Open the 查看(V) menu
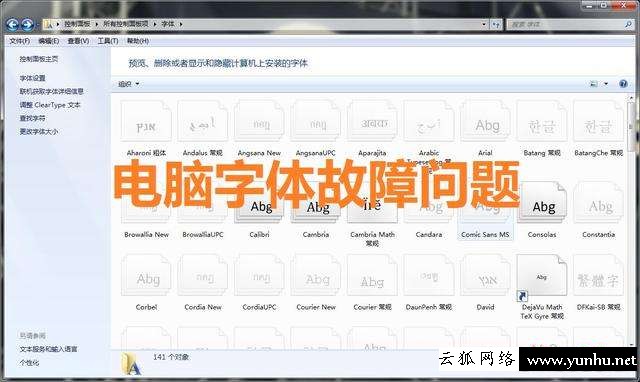The width and height of the screenshot is (640, 382). coord(78,41)
